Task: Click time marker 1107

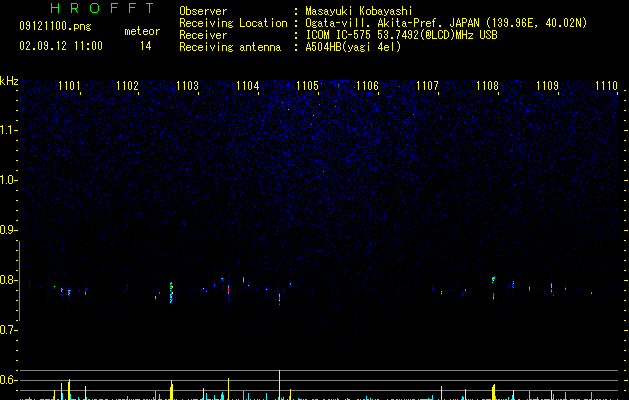Action: pyautogui.click(x=427, y=85)
